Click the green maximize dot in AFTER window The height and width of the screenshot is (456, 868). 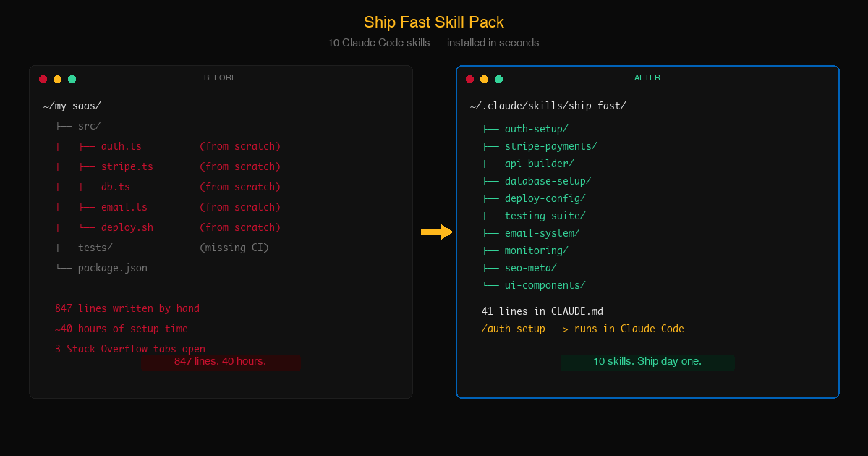499,80
